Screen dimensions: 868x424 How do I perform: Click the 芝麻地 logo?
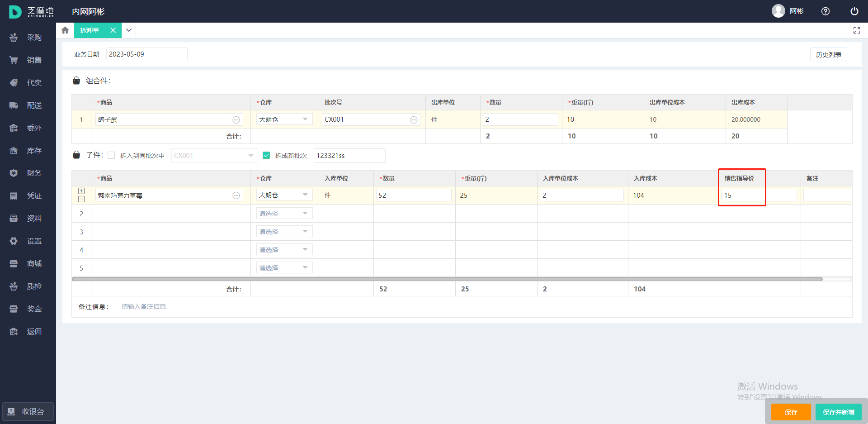(31, 11)
